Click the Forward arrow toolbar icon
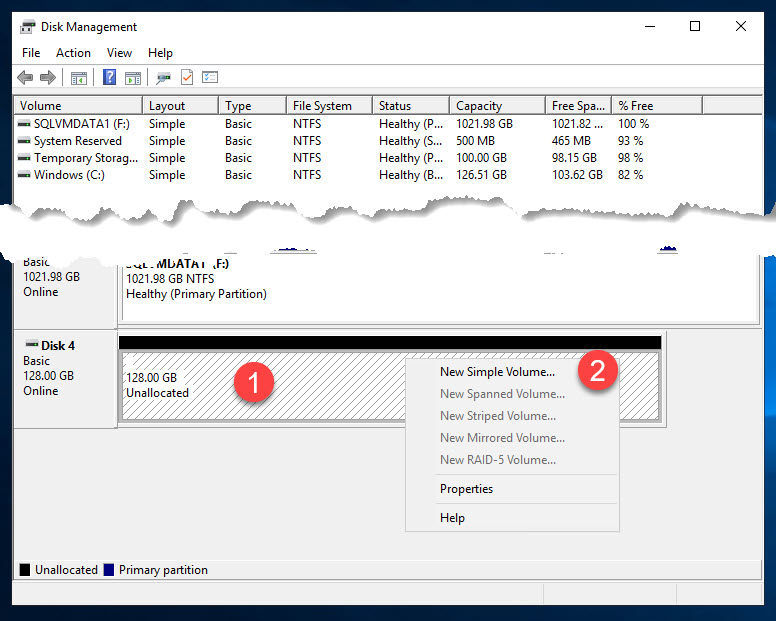Screen dimensions: 776x621 [x=48, y=78]
